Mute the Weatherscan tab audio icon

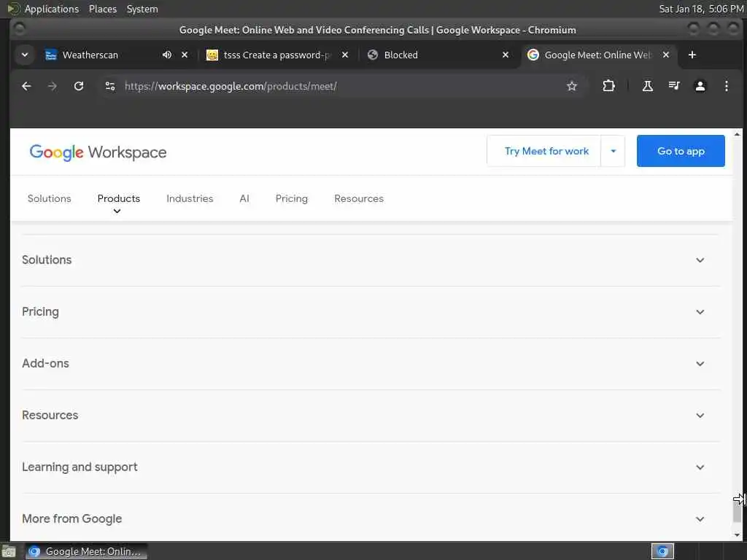(167, 55)
